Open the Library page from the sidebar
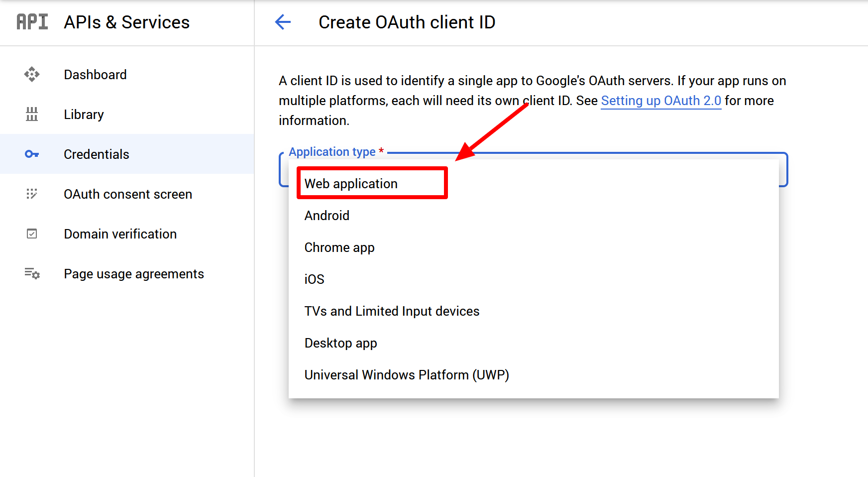The image size is (868, 477). coord(84,115)
